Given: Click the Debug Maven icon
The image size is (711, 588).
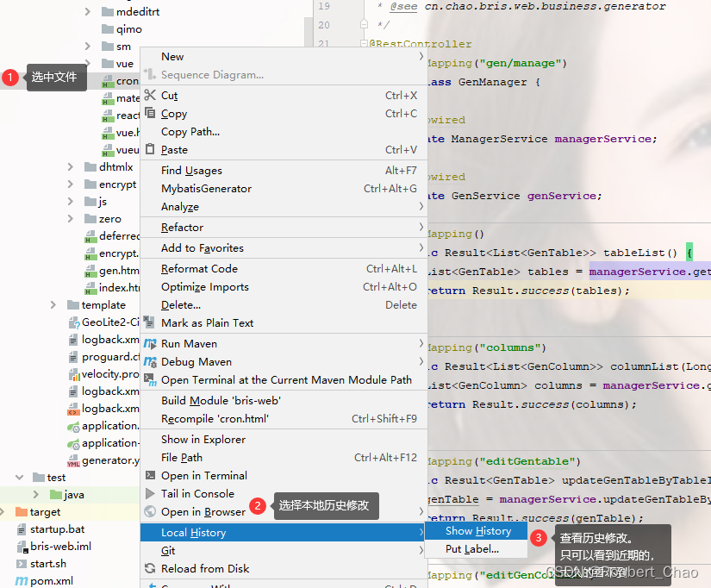Looking at the screenshot, I should (150, 361).
